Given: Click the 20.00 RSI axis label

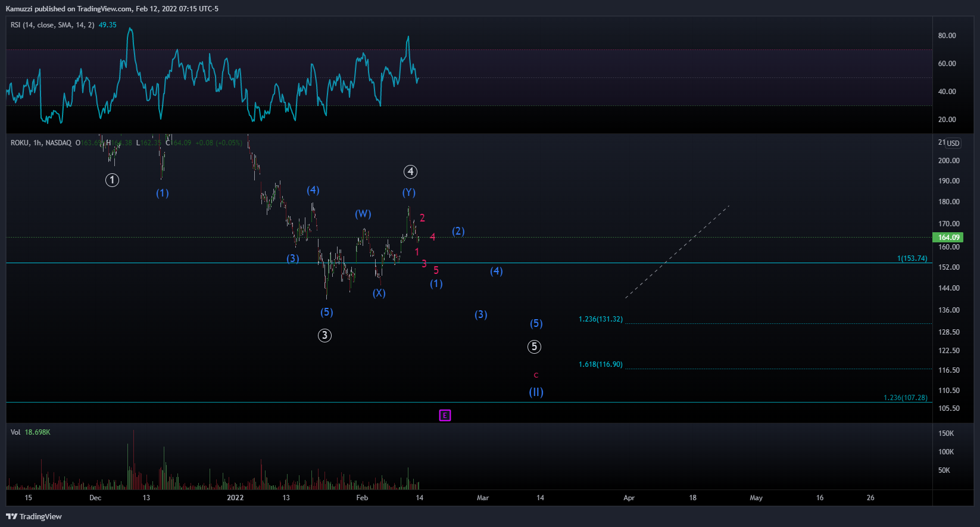Looking at the screenshot, I should (947, 120).
